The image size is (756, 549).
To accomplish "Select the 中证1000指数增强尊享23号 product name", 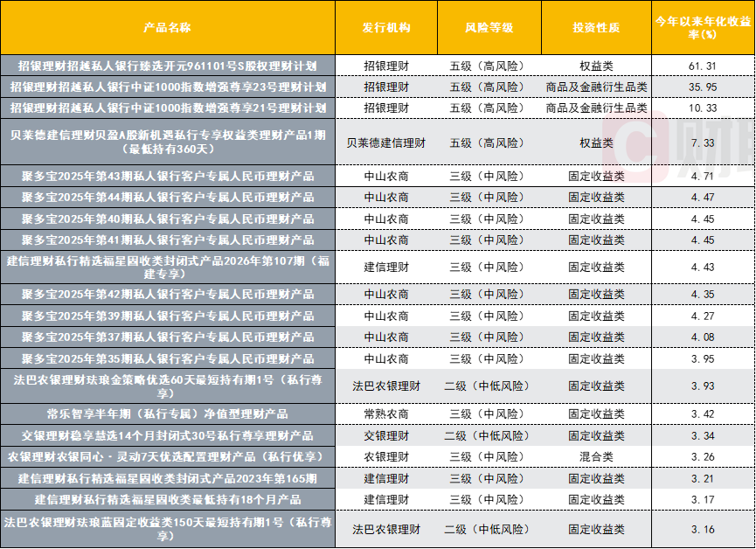I will pyautogui.click(x=167, y=87).
